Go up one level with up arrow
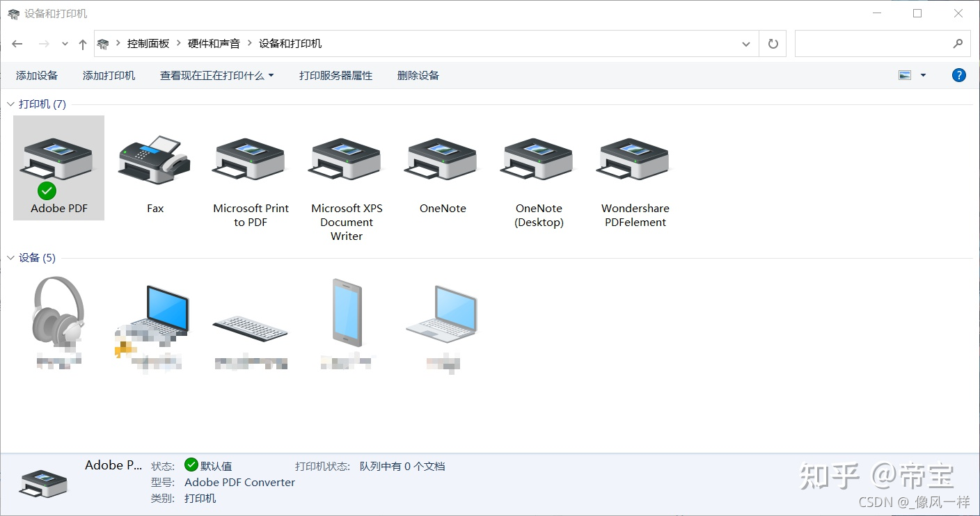Image resolution: width=980 pixels, height=516 pixels. coord(83,44)
